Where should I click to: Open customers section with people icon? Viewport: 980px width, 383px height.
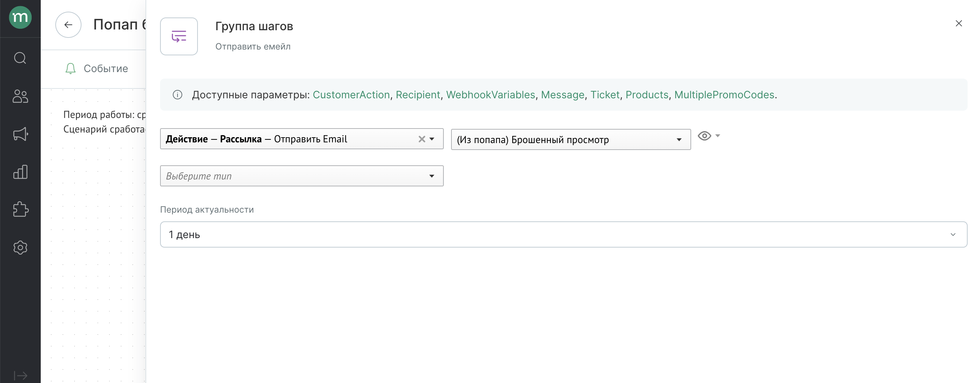click(x=20, y=96)
